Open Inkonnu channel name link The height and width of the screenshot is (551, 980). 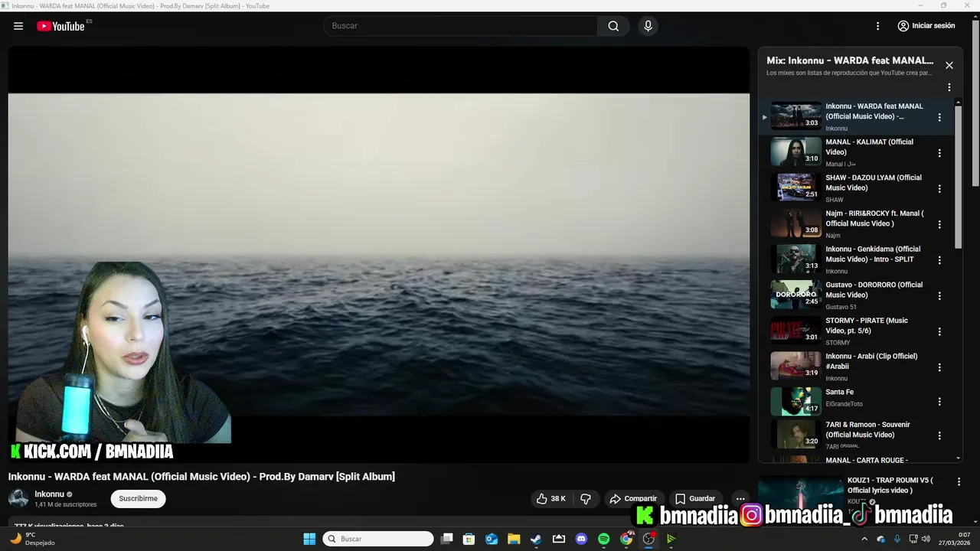(x=49, y=494)
